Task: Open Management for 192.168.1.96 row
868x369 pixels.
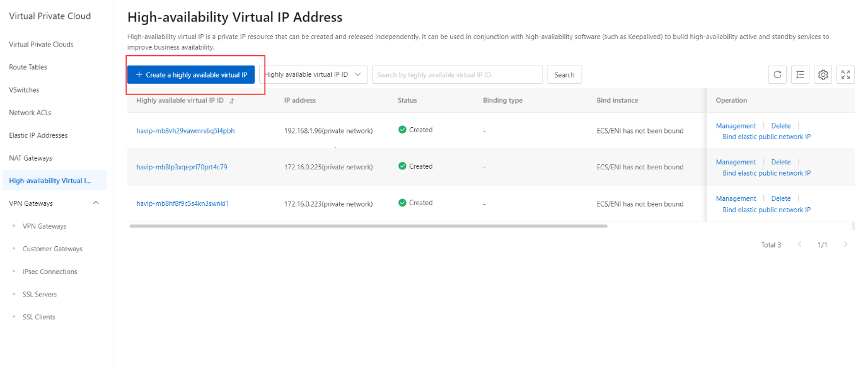Action: click(x=736, y=126)
